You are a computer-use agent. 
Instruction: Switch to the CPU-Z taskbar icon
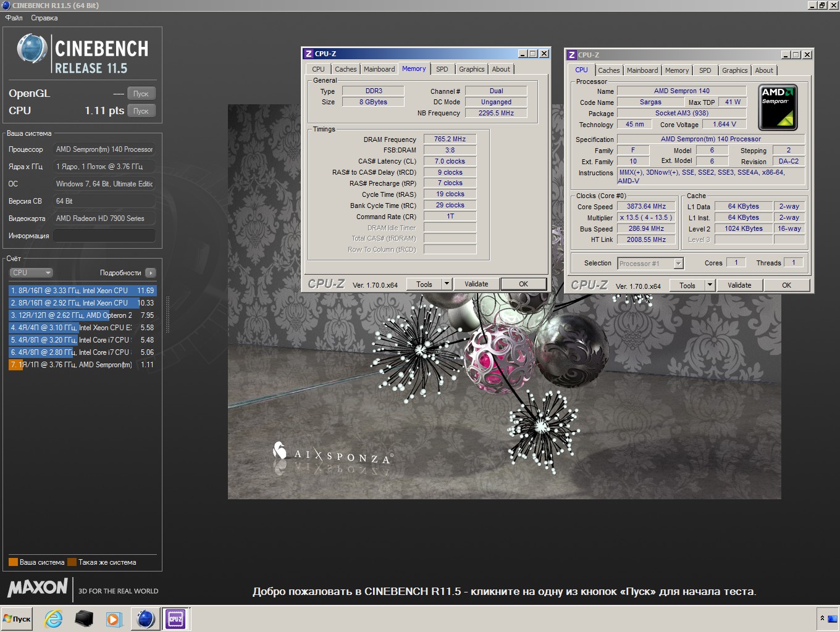[x=175, y=618]
